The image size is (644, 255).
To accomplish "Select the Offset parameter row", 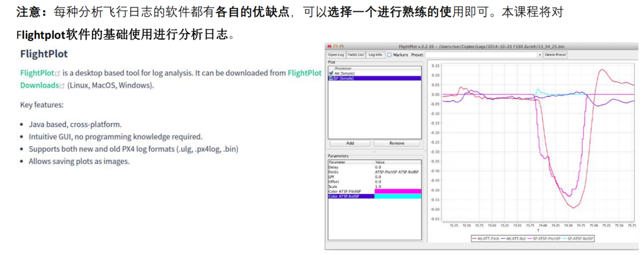I will [x=374, y=181].
